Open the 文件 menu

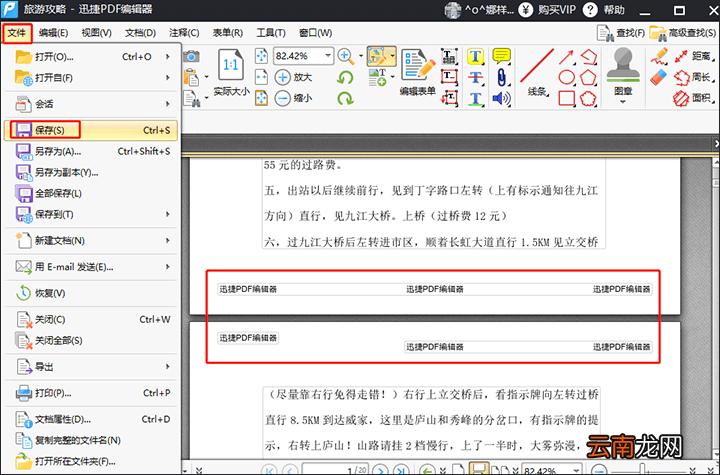17,33
